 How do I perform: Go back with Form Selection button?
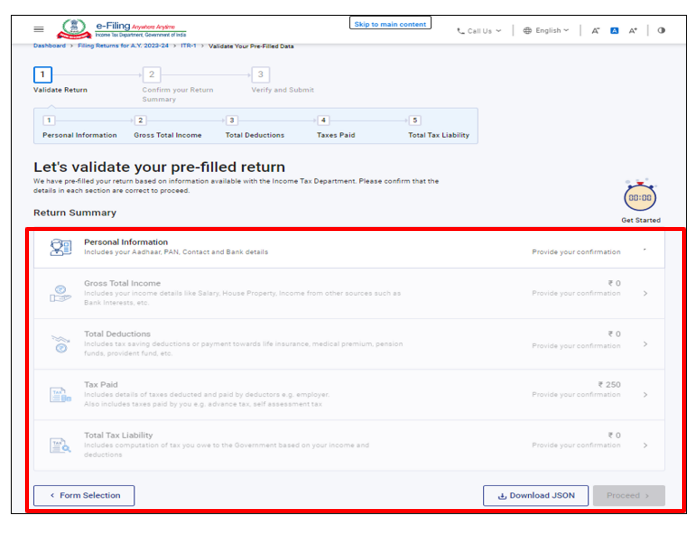84,495
